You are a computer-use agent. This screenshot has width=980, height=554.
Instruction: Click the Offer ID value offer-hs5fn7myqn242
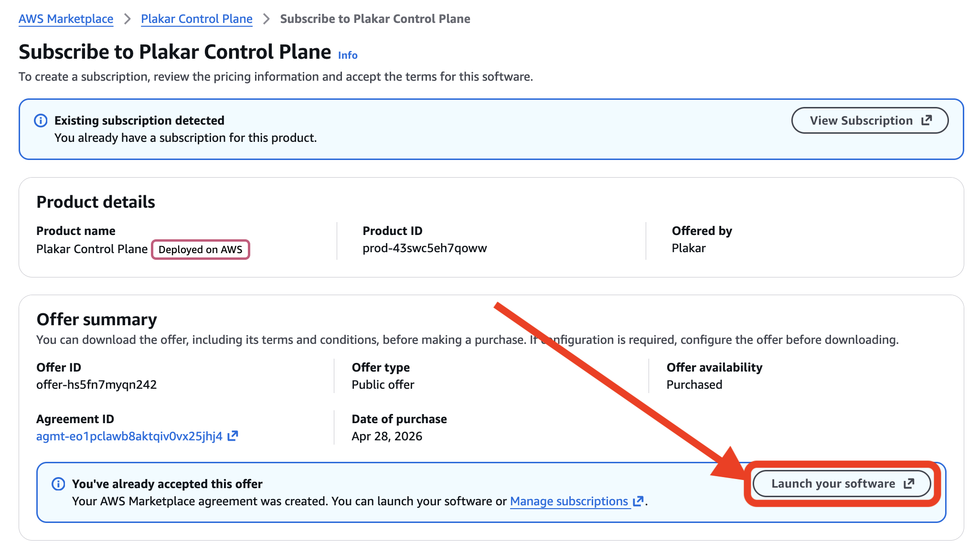click(x=96, y=384)
